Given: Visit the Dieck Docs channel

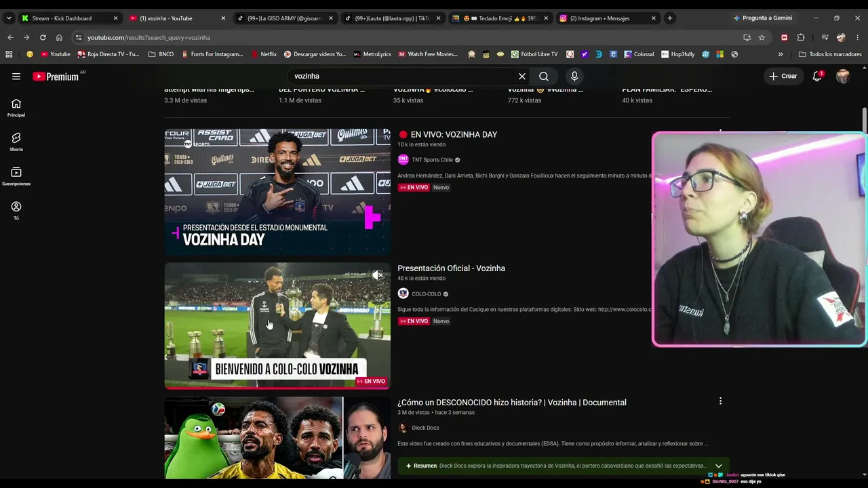Looking at the screenshot, I should pyautogui.click(x=425, y=428).
